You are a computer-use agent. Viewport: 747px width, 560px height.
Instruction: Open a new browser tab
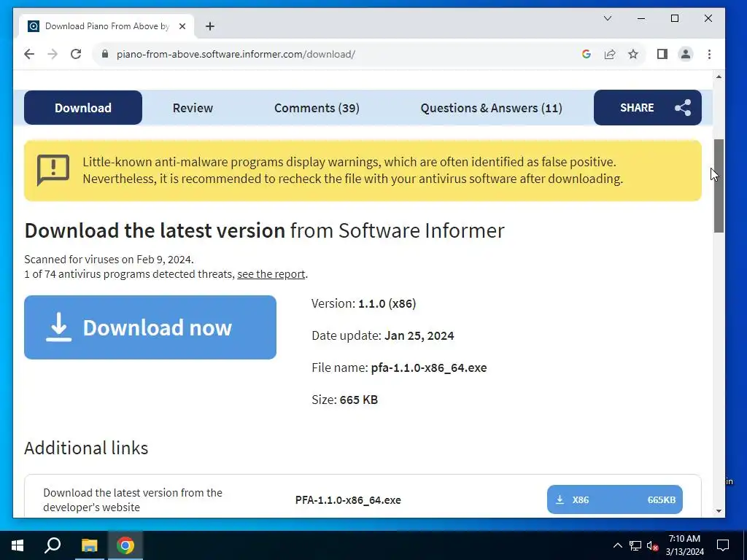[210, 26]
